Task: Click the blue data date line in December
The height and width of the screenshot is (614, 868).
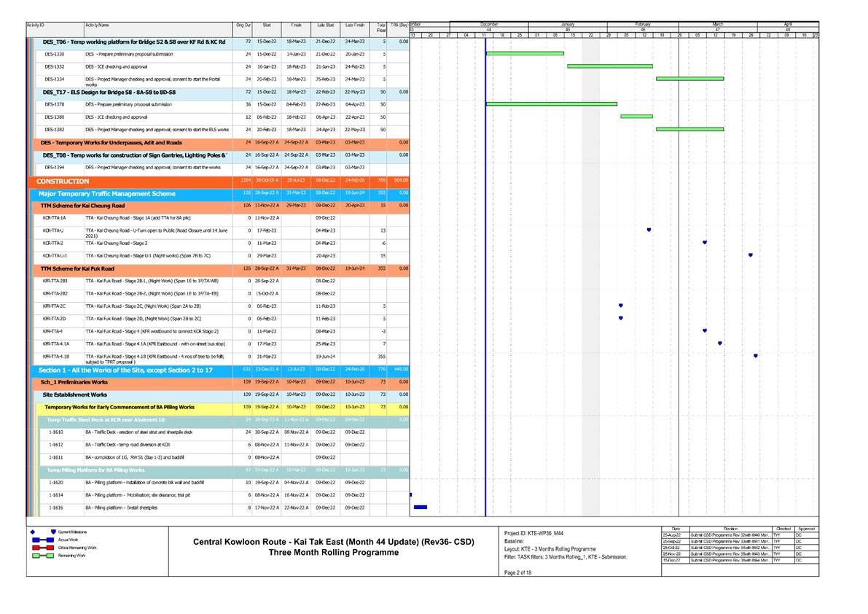Action: [485, 219]
